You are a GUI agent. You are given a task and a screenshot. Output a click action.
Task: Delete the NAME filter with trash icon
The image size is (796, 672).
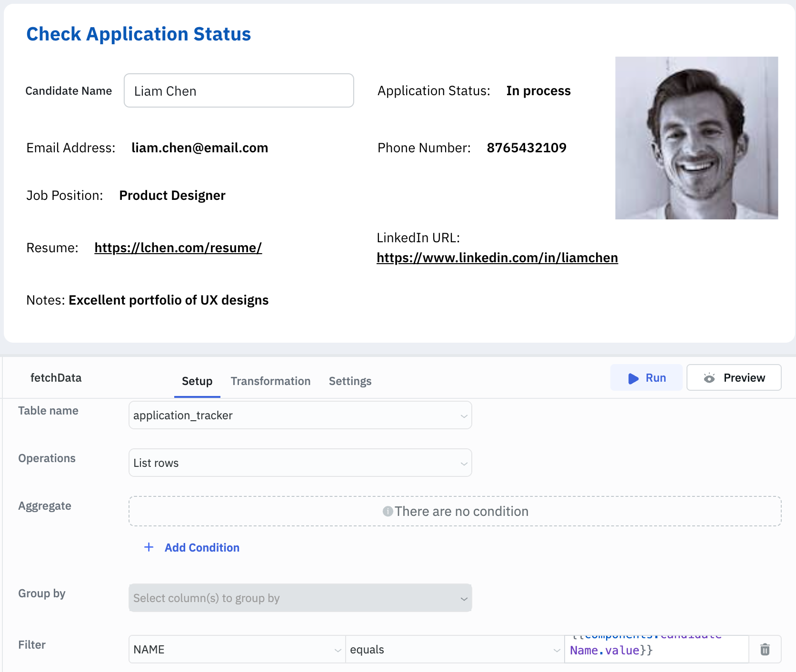(765, 650)
